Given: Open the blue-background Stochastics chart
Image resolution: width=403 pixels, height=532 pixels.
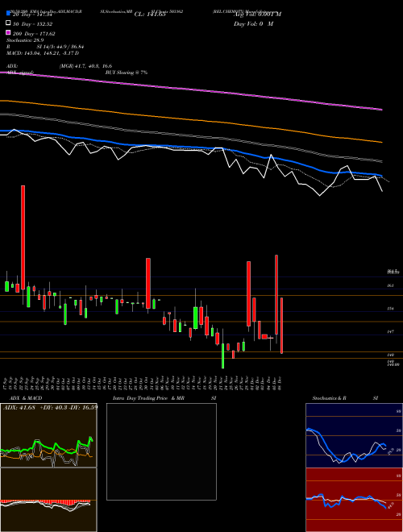Looking at the screenshot, I should pos(354,435).
